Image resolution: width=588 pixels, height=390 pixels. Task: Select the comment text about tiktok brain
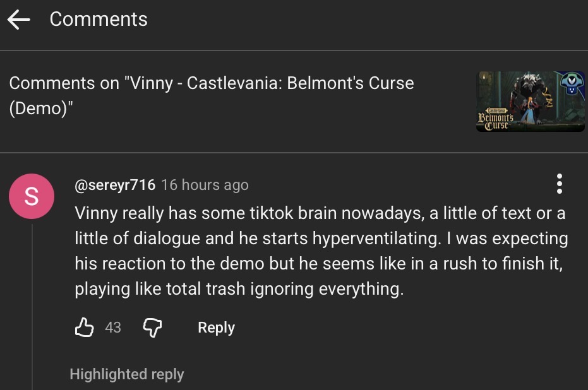pyautogui.click(x=321, y=251)
